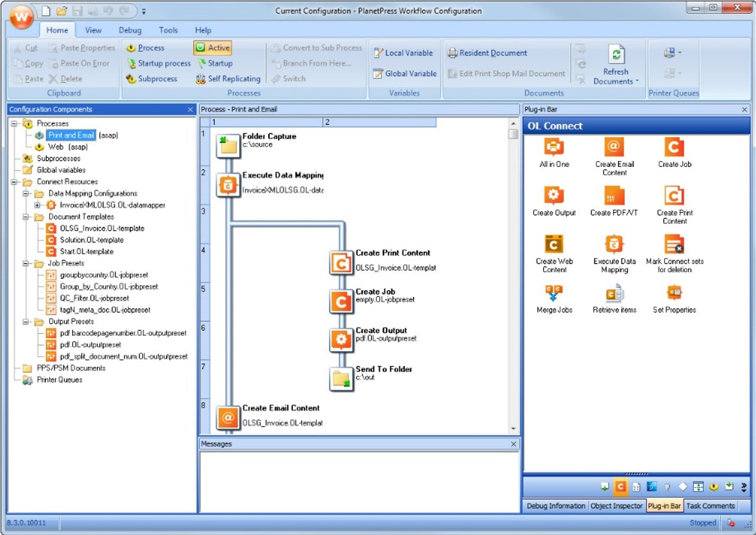
Task: Collapse the Document Templates folder
Action: click(26, 217)
